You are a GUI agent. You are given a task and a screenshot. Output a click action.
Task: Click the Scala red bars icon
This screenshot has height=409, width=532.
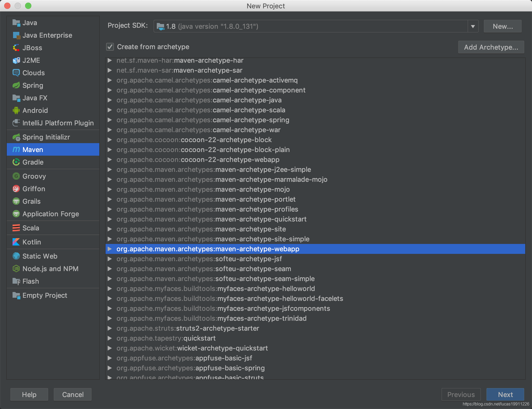(16, 228)
